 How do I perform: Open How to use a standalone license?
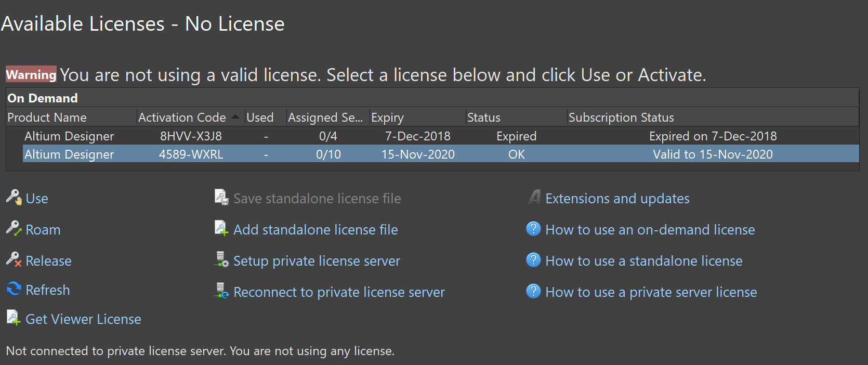point(643,261)
